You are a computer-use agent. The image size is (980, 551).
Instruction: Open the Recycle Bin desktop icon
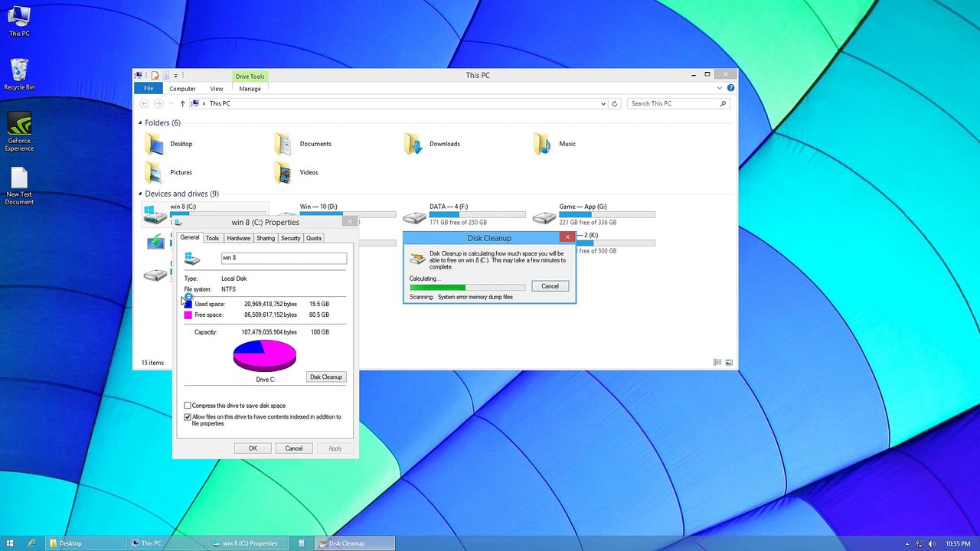(x=19, y=74)
